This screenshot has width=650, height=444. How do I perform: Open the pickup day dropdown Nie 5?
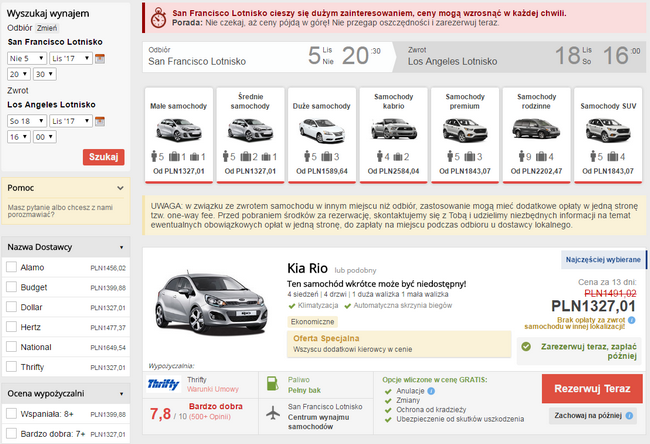[26, 58]
